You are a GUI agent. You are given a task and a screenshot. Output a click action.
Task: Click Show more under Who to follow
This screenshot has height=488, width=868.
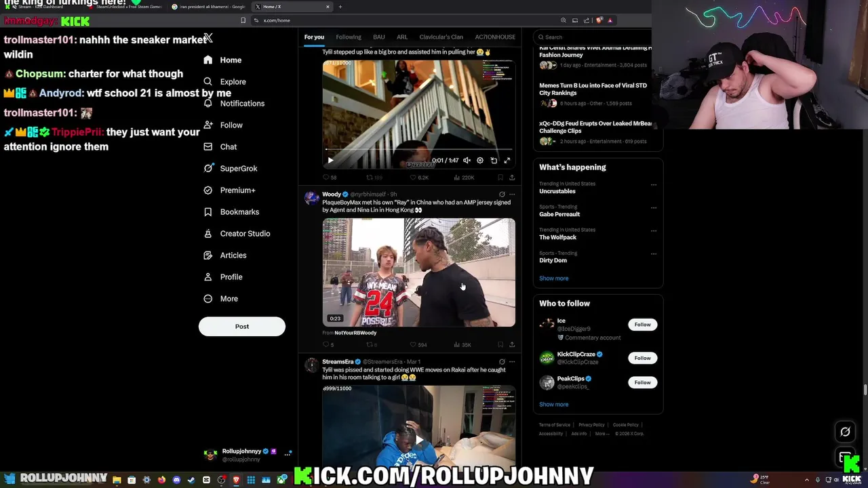[554, 404]
